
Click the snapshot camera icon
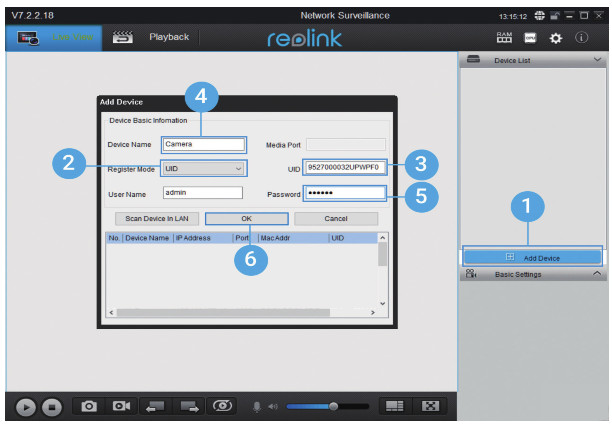(x=89, y=406)
